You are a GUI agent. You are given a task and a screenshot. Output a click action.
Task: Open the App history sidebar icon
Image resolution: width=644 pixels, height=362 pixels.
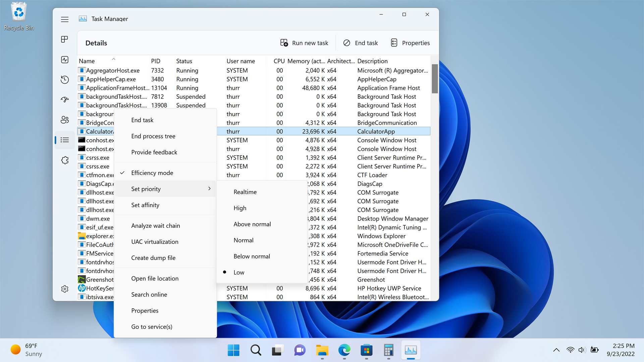(x=65, y=80)
